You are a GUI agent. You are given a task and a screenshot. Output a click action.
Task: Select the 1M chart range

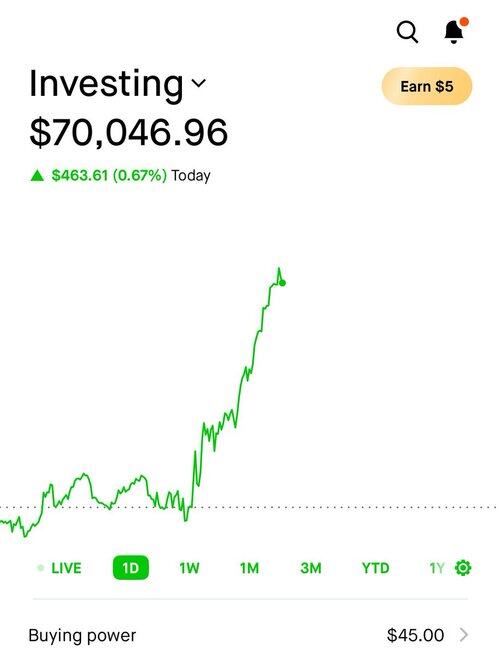pyautogui.click(x=249, y=568)
